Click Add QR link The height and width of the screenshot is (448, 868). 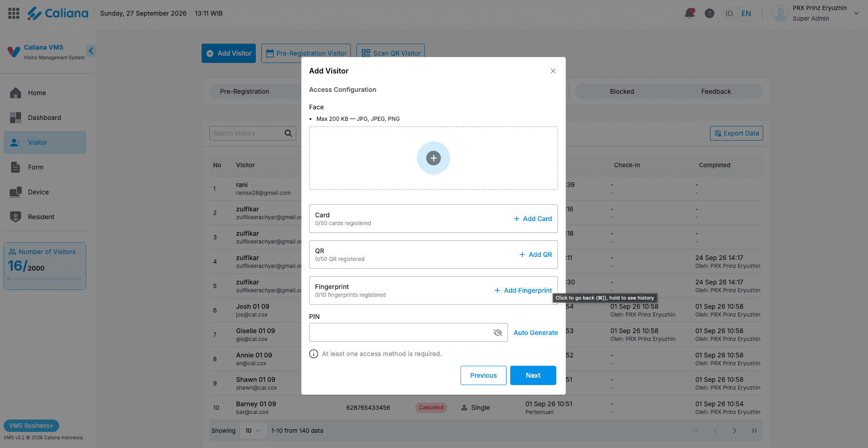click(x=535, y=255)
